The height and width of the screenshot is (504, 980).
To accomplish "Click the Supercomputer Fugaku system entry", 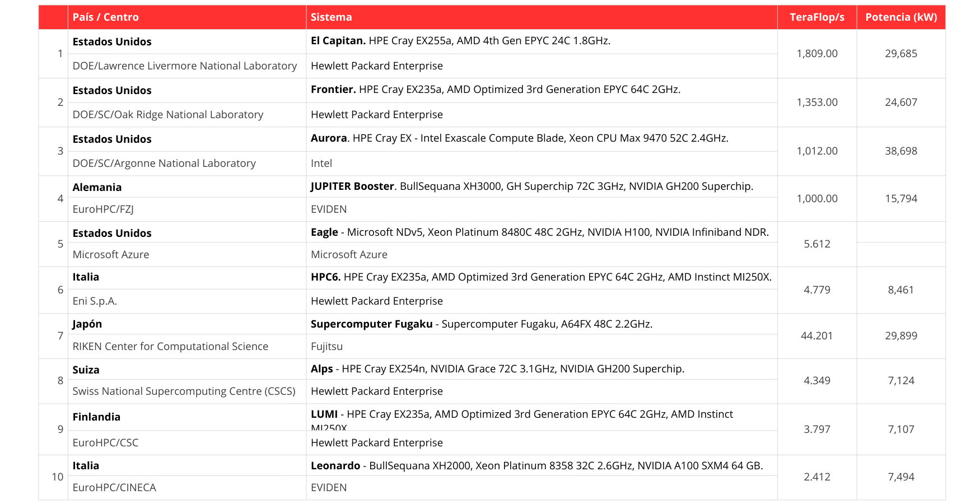I will 481,324.
